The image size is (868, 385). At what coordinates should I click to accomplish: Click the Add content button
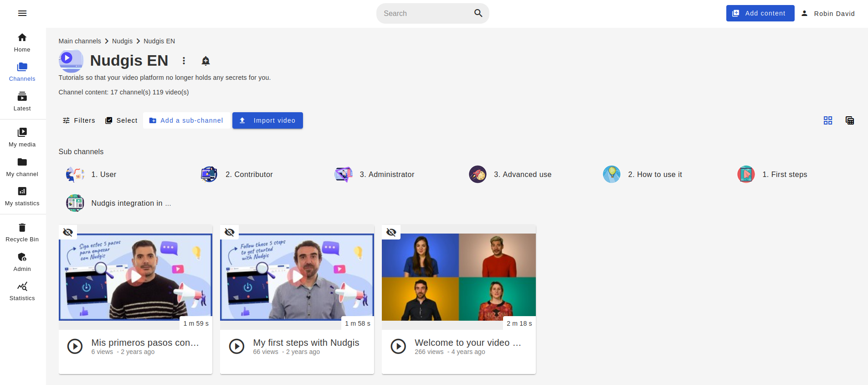pos(760,13)
